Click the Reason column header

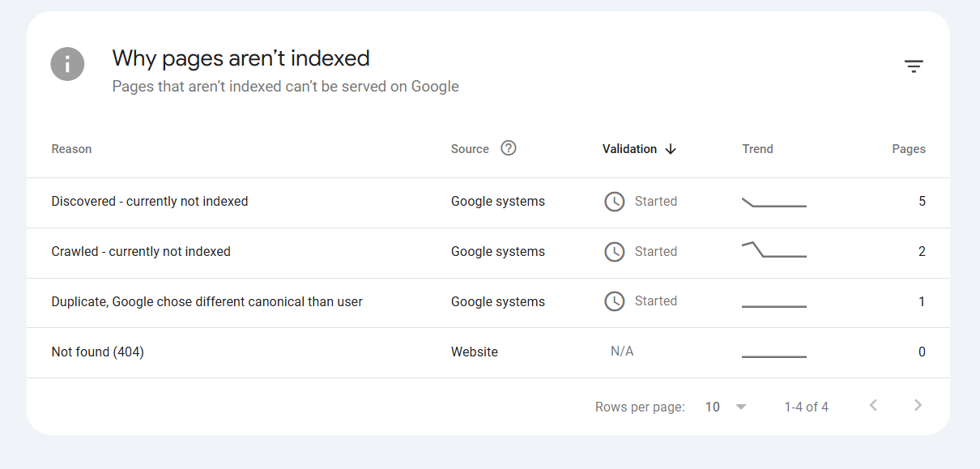pos(71,149)
